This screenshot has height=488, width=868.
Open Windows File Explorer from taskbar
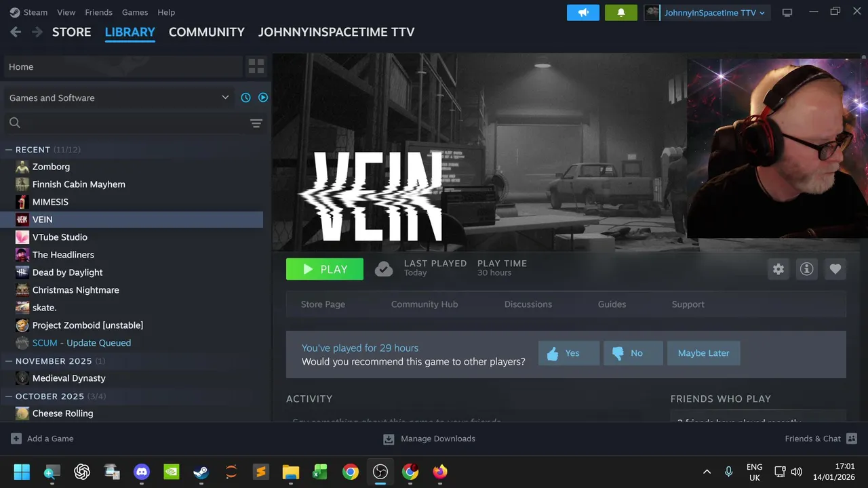tap(291, 472)
